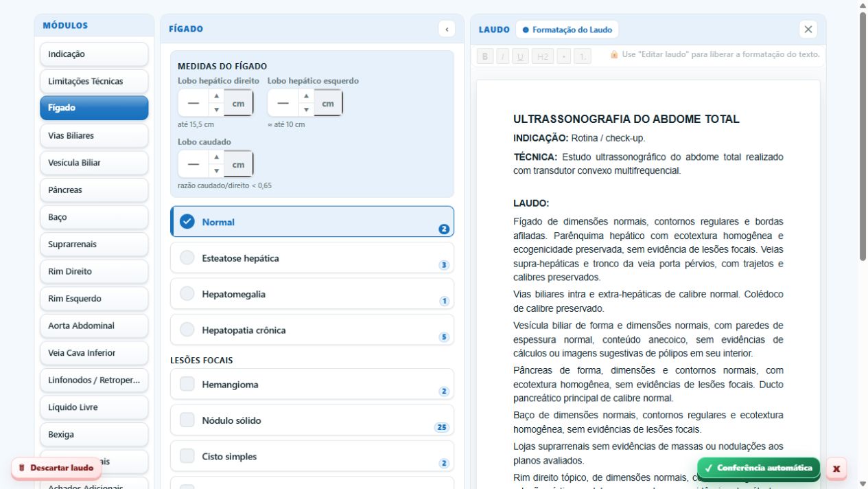Open the Limitações Técnicas module
The height and width of the screenshot is (489, 868).
tap(94, 81)
